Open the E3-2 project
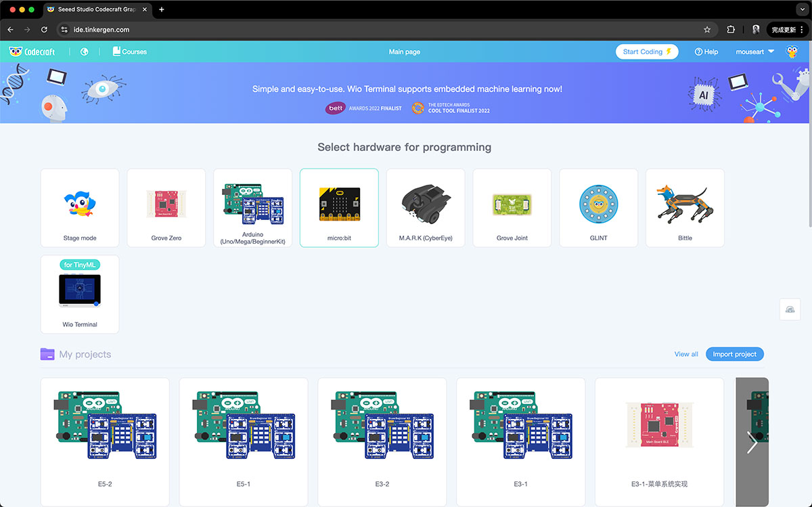Viewport: 812px width, 507px height. click(382, 442)
